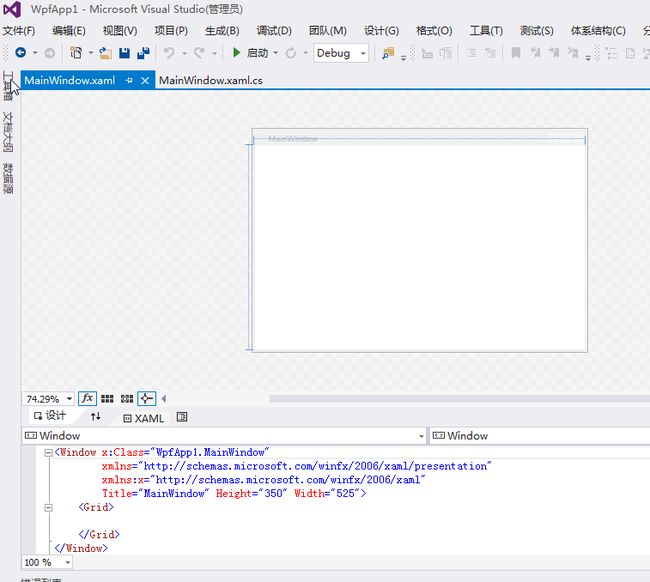The width and height of the screenshot is (650, 582).
Task: Click the Previous Bookmark icon
Action: 536,53
